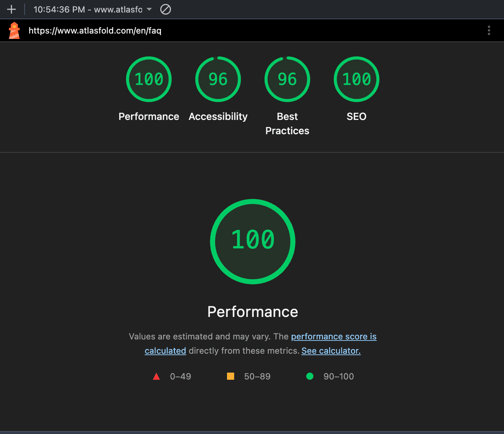Screen dimensions: 504x434
Task: Open the "performance score is calculated" link
Action: click(x=333, y=337)
